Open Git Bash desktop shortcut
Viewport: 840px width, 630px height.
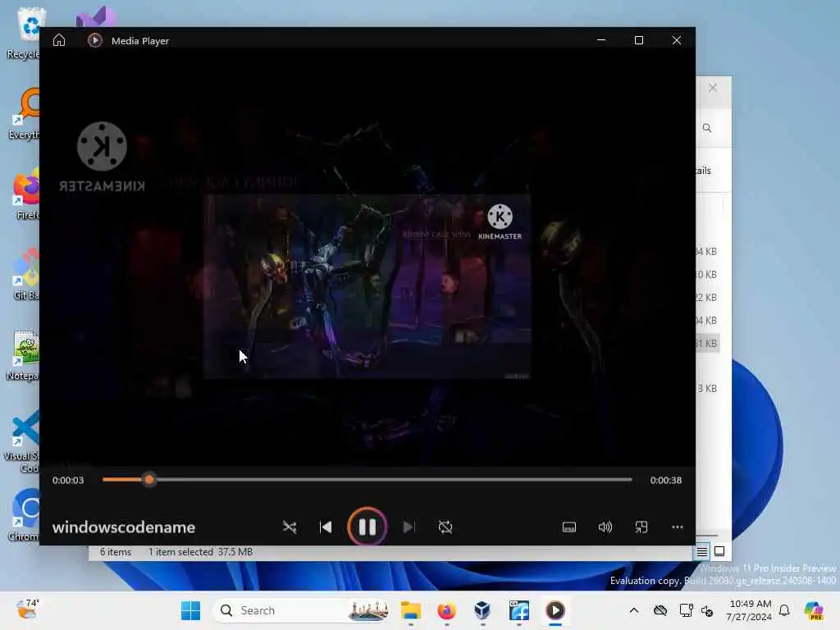[x=27, y=274]
